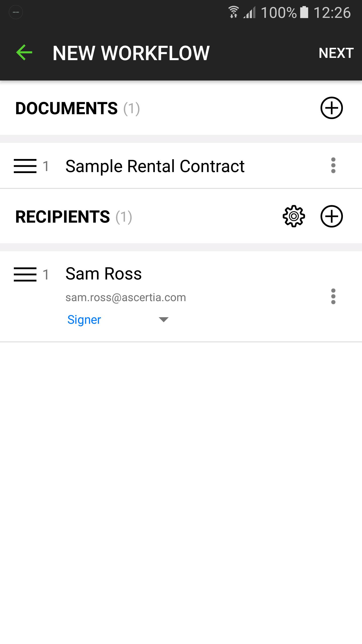Tap the Sam Ross recipient name
The image size is (362, 644).
[104, 274]
